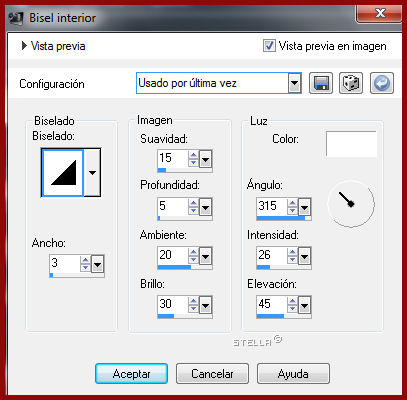This screenshot has width=407, height=400.
Task: Click the Cancelar button
Action: coord(212,373)
